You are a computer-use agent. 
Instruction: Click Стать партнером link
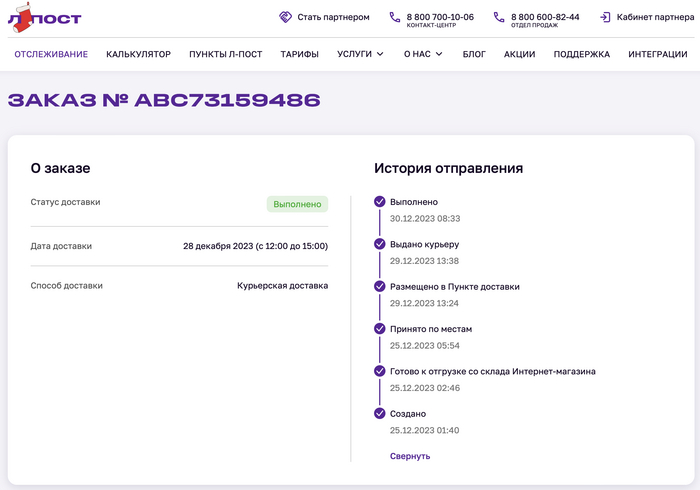(x=333, y=17)
